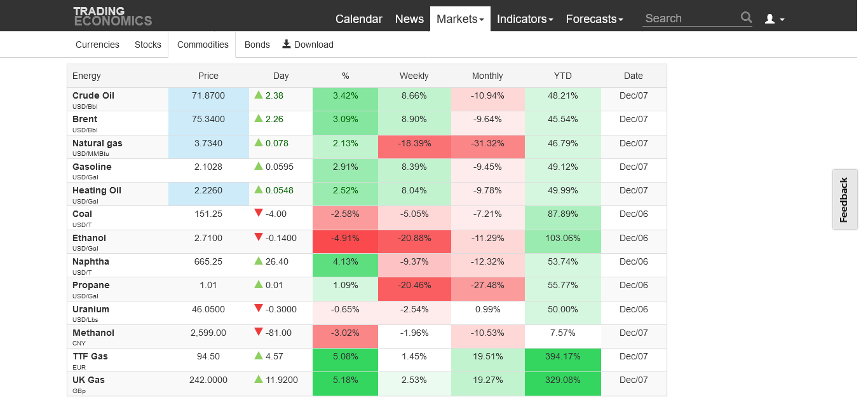Viewport: 868px width, 409px height.
Task: Click the Feedback side button
Action: [844, 200]
